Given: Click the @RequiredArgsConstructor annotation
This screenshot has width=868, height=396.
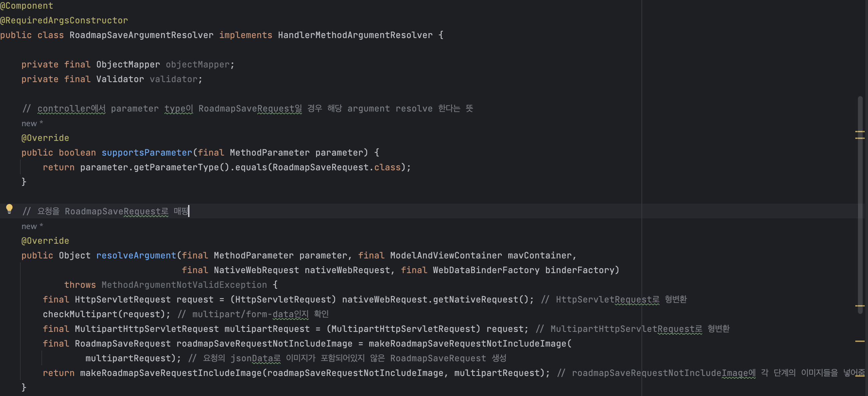Looking at the screenshot, I should (64, 21).
